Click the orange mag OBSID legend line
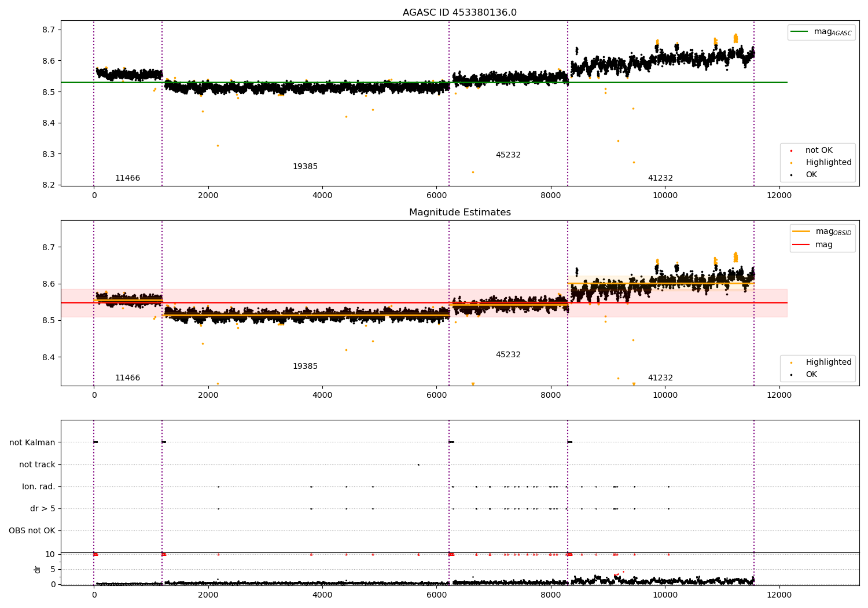Image resolution: width=868 pixels, height=608 pixels. point(801,232)
